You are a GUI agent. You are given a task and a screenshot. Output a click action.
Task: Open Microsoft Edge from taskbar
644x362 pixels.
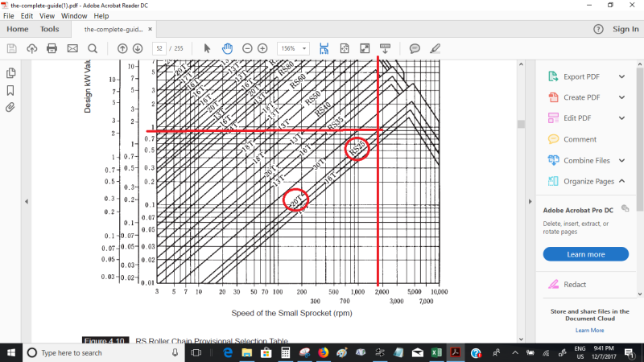tap(228, 352)
